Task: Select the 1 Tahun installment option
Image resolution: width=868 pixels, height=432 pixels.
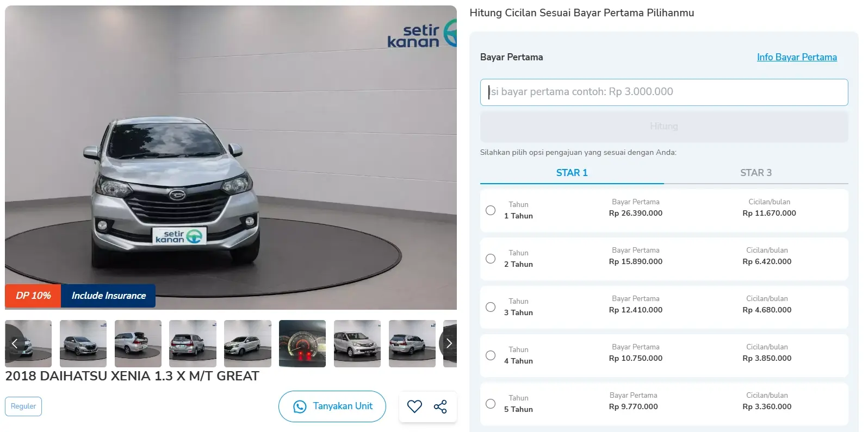Action: pos(491,210)
